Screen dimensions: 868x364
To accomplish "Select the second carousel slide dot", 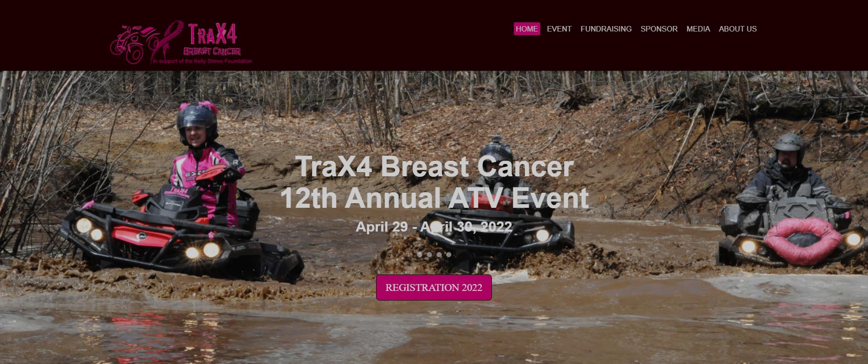I will 429,254.
